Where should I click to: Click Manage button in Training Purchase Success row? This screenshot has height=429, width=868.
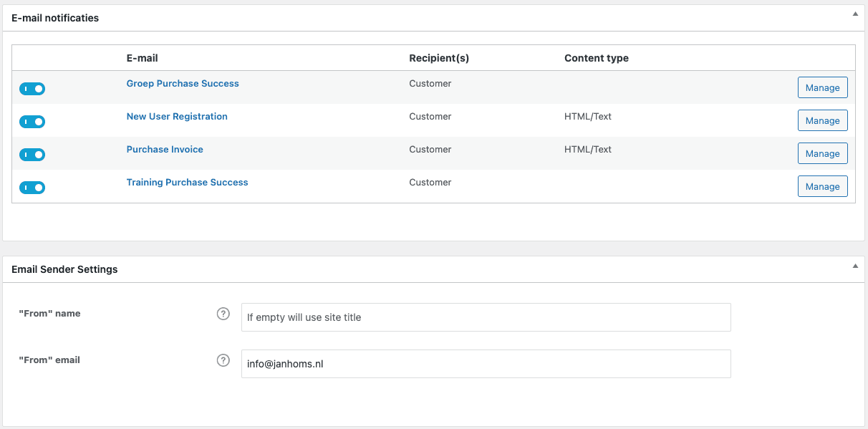coord(822,186)
